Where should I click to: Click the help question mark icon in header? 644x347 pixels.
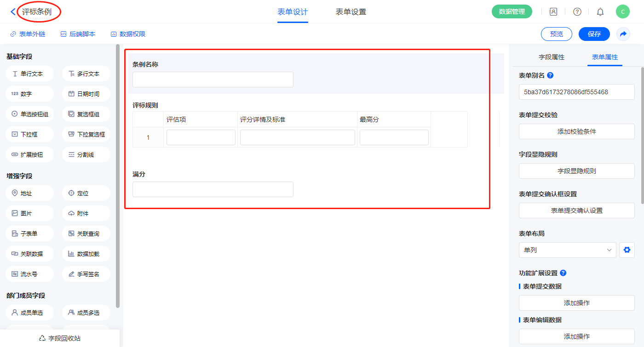click(577, 12)
